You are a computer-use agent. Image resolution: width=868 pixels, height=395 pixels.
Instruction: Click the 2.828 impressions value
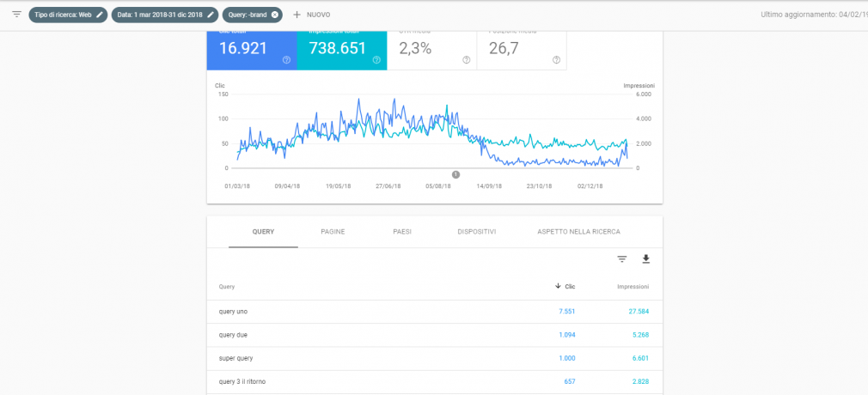640,381
